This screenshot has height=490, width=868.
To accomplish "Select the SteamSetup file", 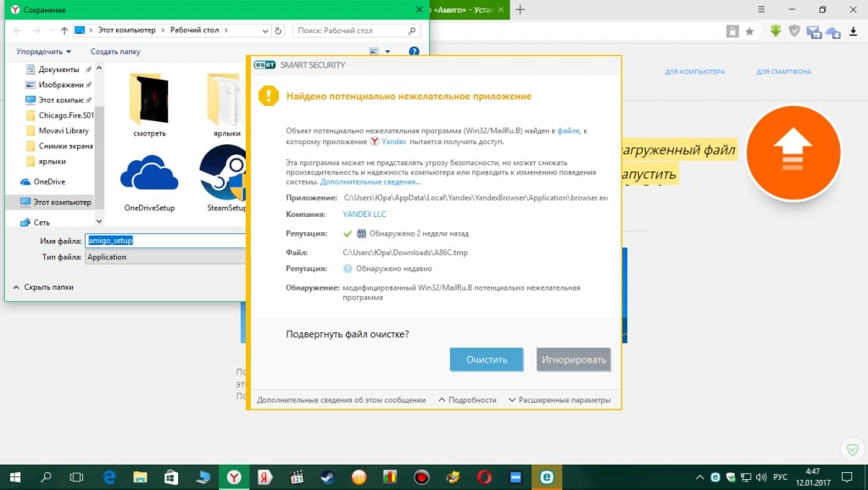I will pos(224,178).
